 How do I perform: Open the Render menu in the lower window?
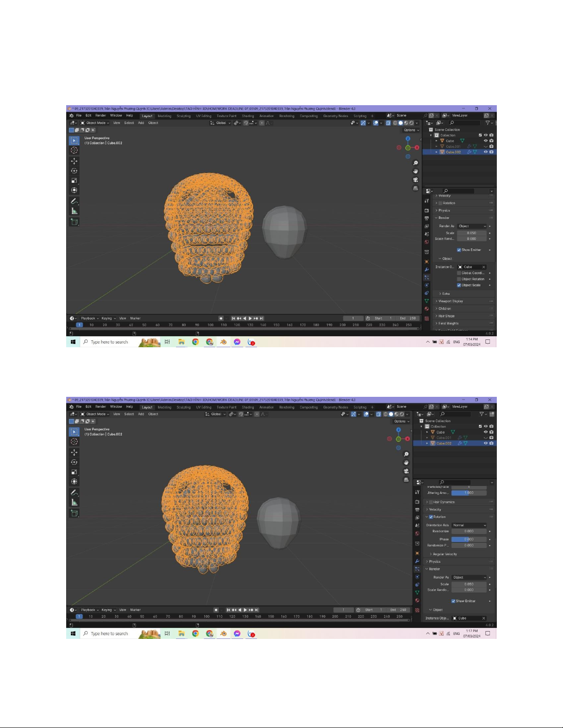tap(101, 407)
